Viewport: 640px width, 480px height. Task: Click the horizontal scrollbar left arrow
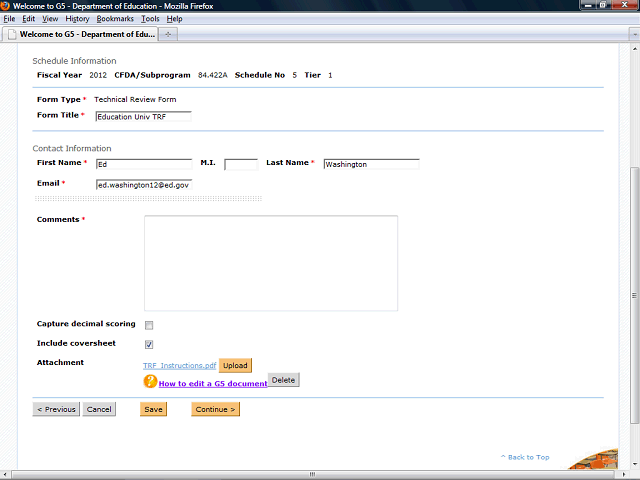(x=5, y=474)
